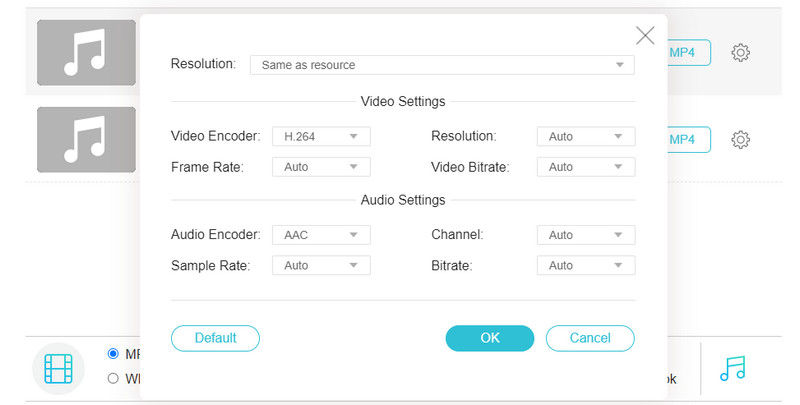Open the Audio Encoder AAC dropdown
This screenshot has width=800, height=405.
[x=321, y=235]
